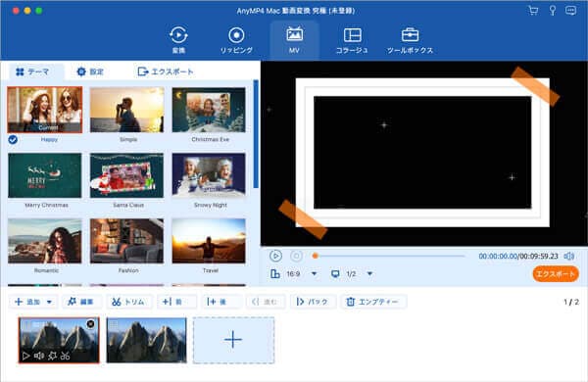Viewport: 588px width, 382px height.
Task: Click the 00:00:00.00/00:09:59.23 time display
Action: tap(518, 256)
